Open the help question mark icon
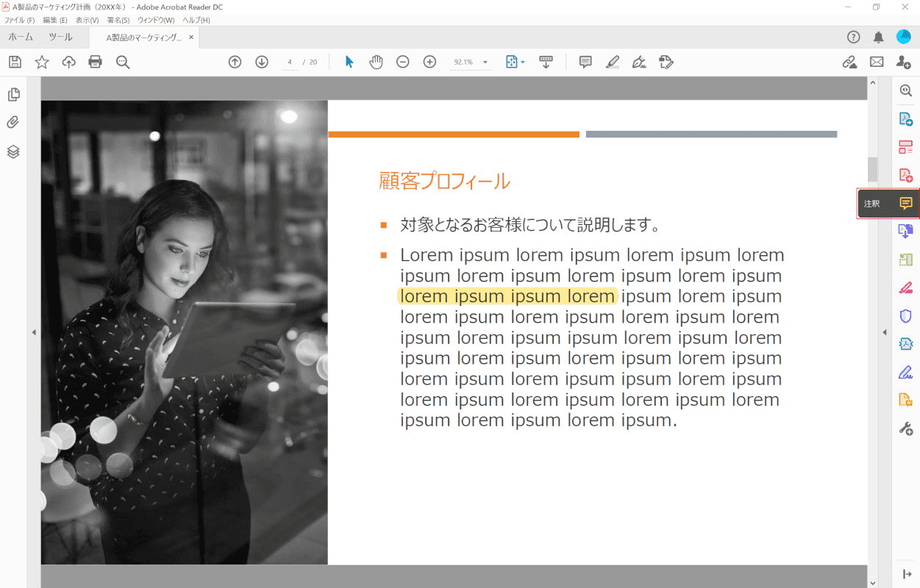Image resolution: width=920 pixels, height=588 pixels. click(x=854, y=37)
